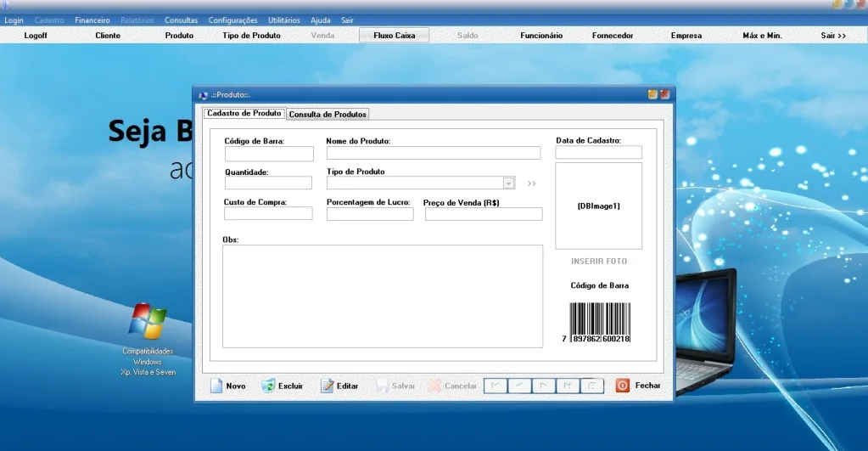This screenshot has width=868, height=451.
Task: Open the Ajuda menu
Action: pos(321,20)
